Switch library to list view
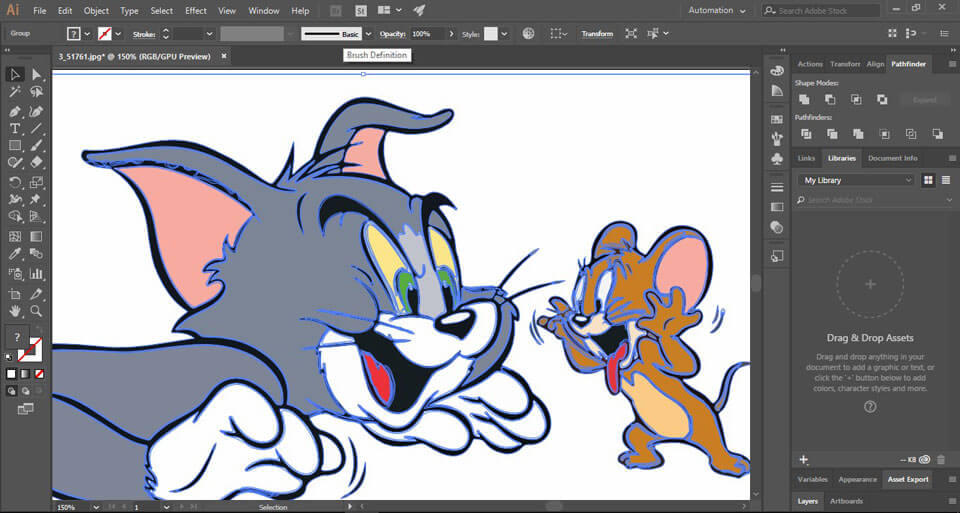 945,180
